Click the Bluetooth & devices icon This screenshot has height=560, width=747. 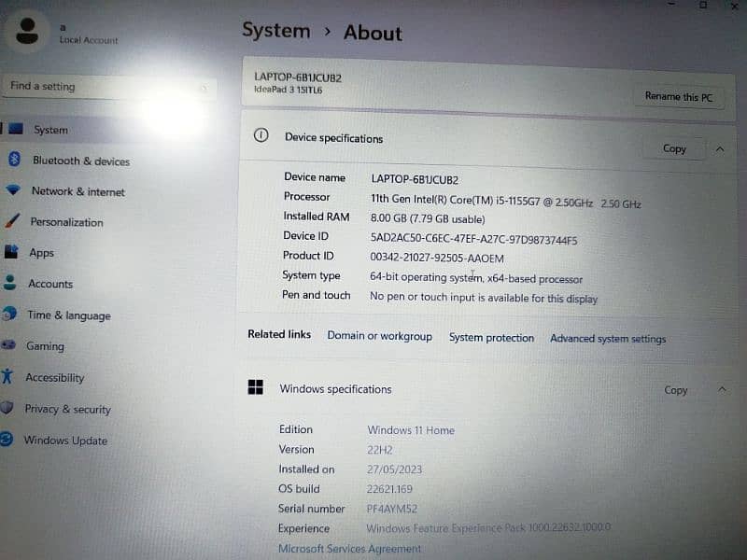pyautogui.click(x=14, y=160)
